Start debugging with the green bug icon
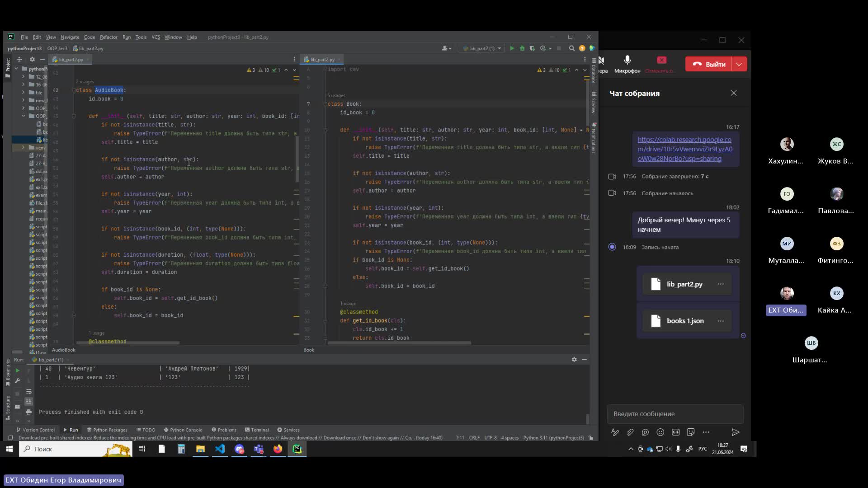The image size is (868, 488). [x=522, y=48]
